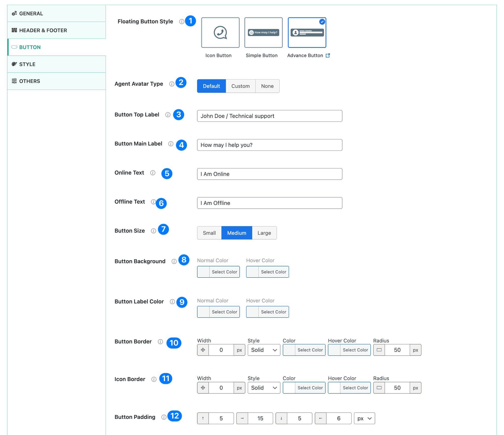Select the Icon Button floating style
Screen dimensions: 504x435
tap(220, 33)
